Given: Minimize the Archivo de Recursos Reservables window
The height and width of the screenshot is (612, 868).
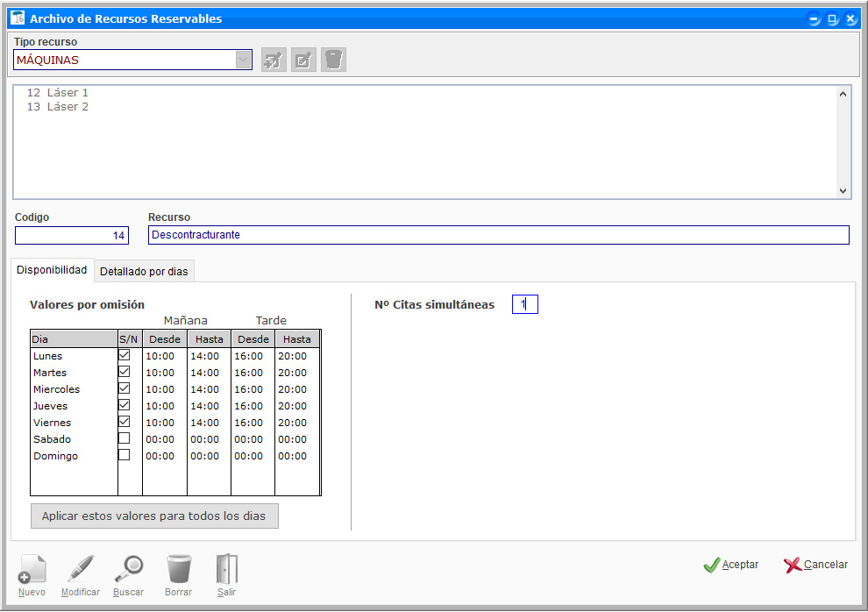Looking at the screenshot, I should pos(814,18).
